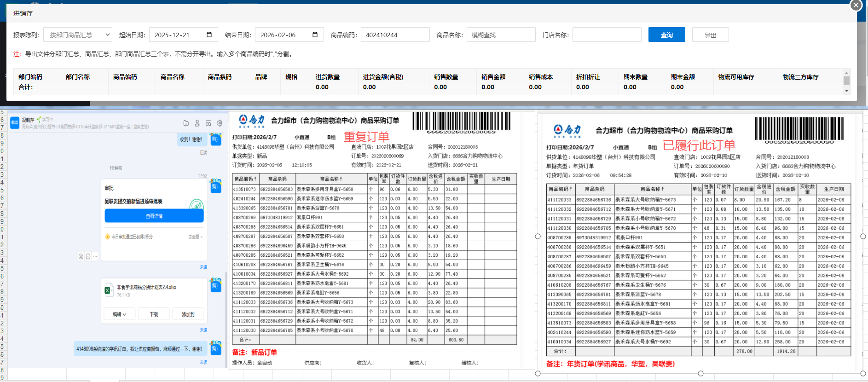
Task: Expand the 编辑 dropdown on file card
Action: coord(119,314)
